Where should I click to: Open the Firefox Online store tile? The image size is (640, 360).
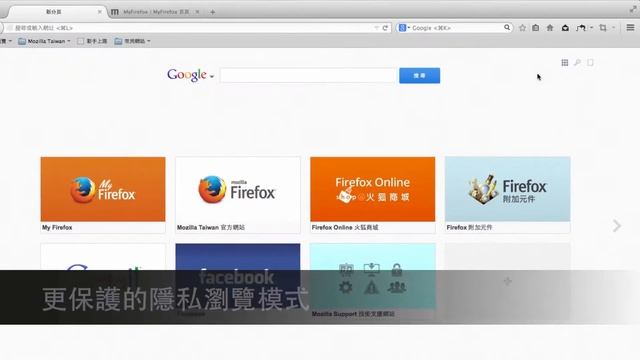tap(373, 195)
